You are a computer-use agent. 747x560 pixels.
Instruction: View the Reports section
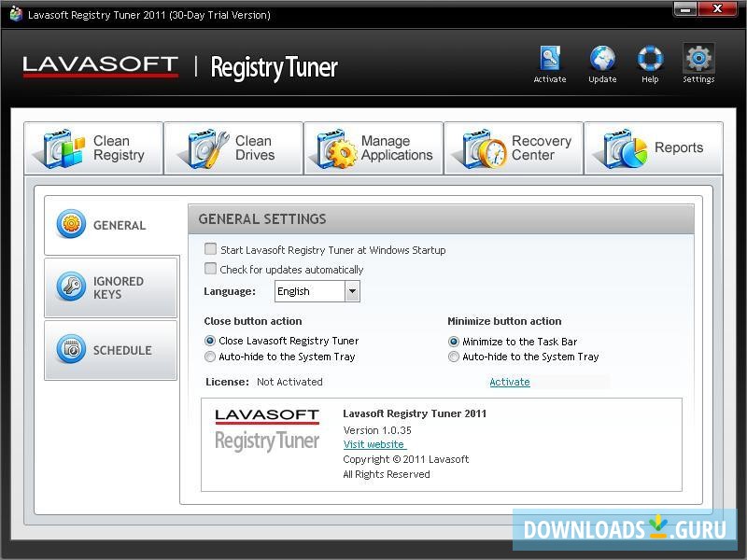click(x=654, y=147)
